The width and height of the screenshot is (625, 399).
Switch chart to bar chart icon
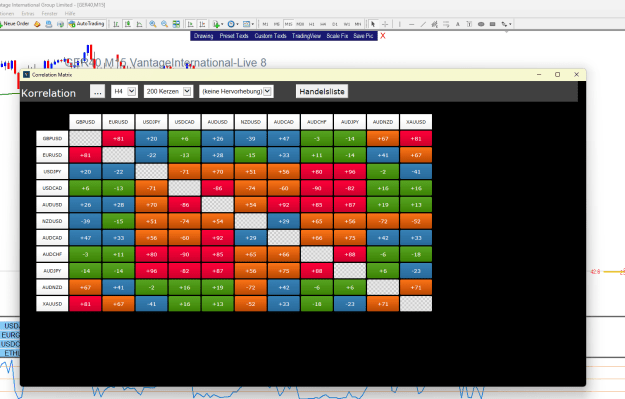tap(116, 24)
